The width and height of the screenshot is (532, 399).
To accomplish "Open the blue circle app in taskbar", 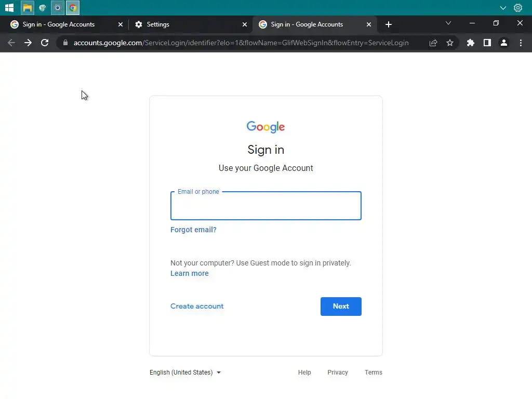I will [57, 7].
